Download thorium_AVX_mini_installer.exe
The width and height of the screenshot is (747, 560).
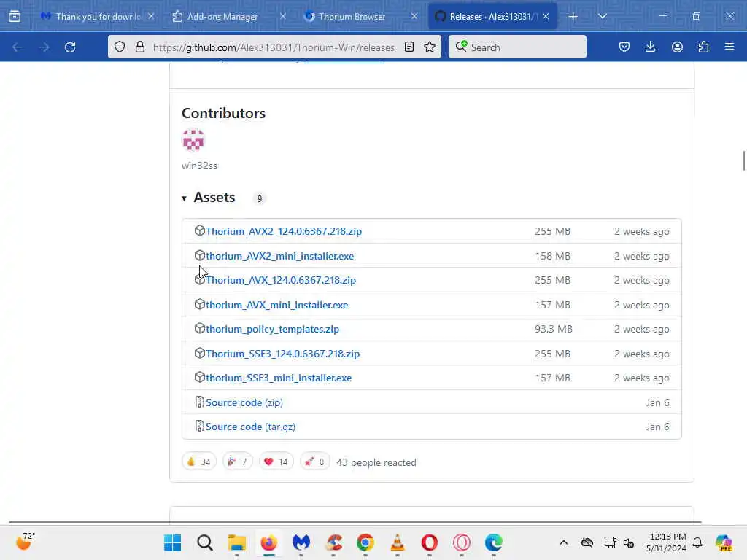(276, 305)
